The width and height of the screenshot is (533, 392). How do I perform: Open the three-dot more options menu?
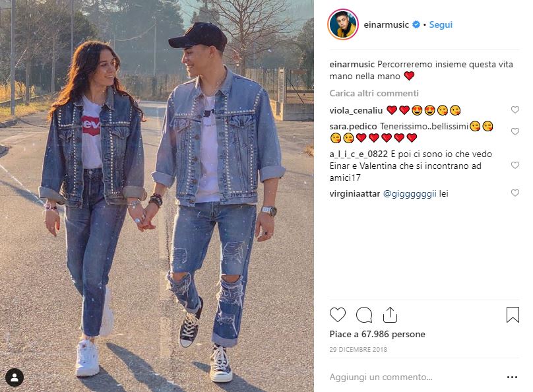[512, 377]
